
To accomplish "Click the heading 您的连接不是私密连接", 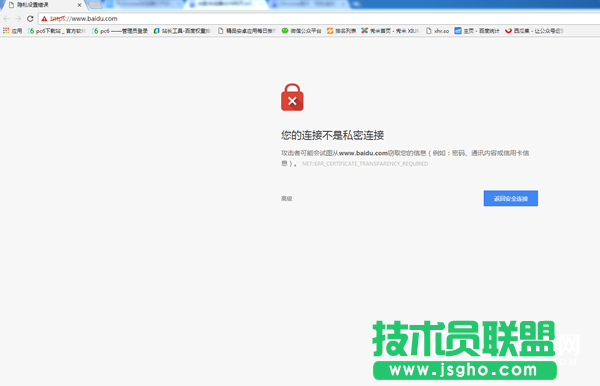I will coord(333,135).
